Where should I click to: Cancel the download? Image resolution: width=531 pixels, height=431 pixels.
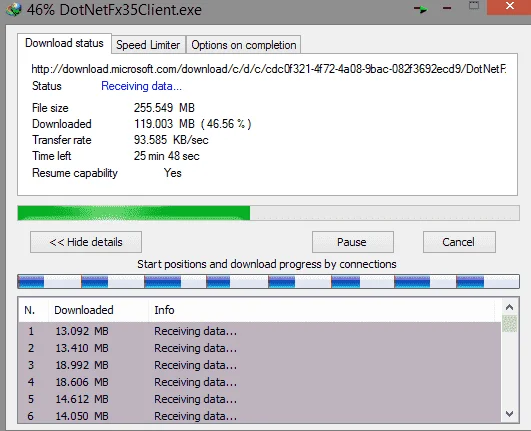click(459, 242)
